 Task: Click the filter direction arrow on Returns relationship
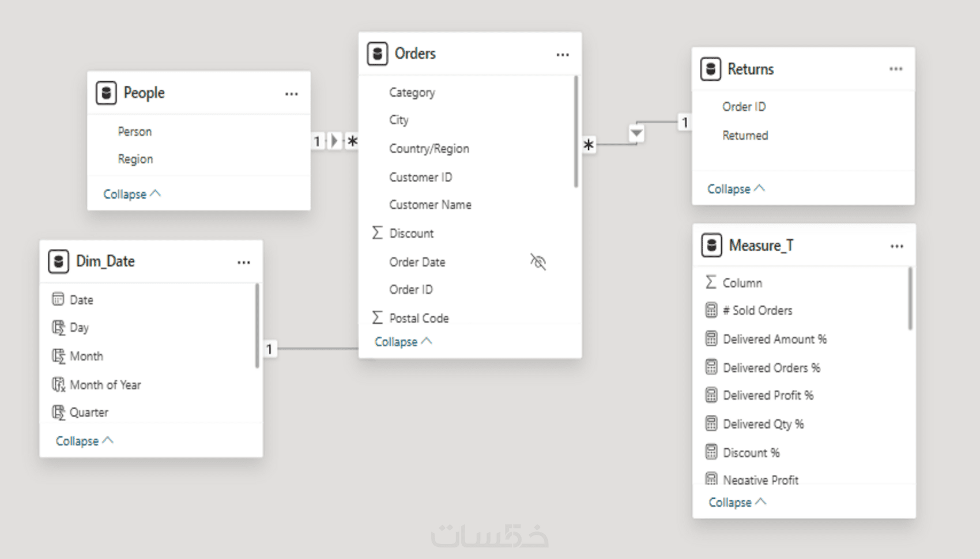point(636,133)
